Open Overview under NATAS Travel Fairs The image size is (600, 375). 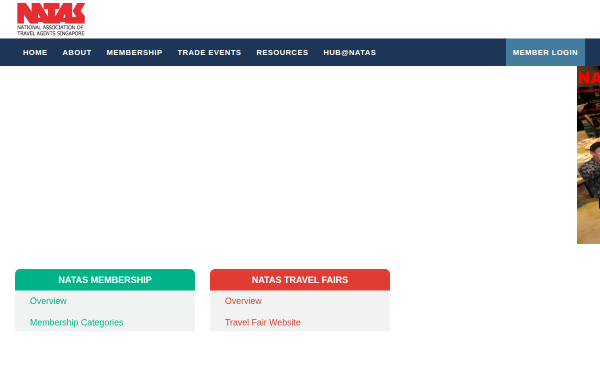pos(243,301)
